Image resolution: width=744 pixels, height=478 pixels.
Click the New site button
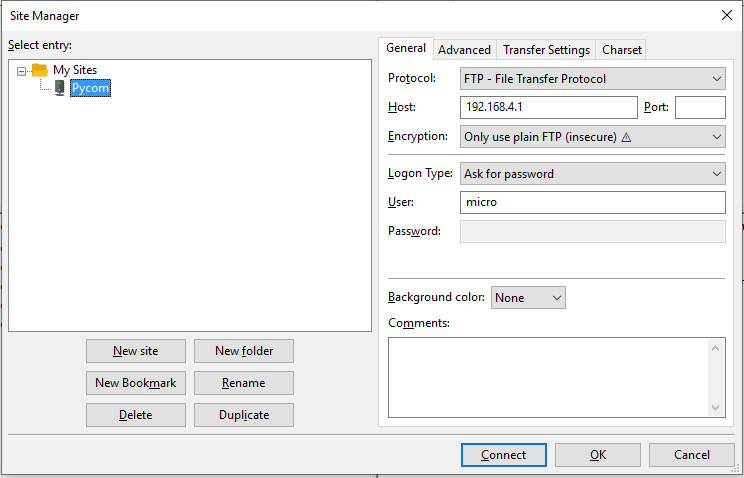coord(135,351)
